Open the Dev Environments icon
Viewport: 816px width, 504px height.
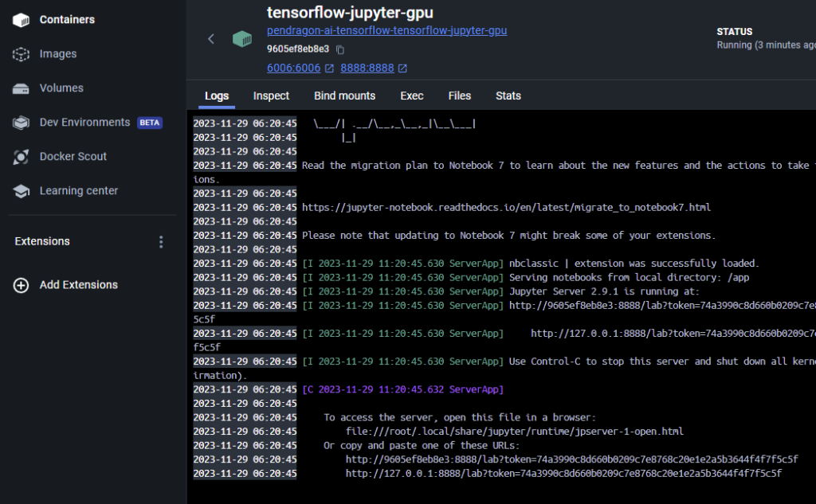21,123
